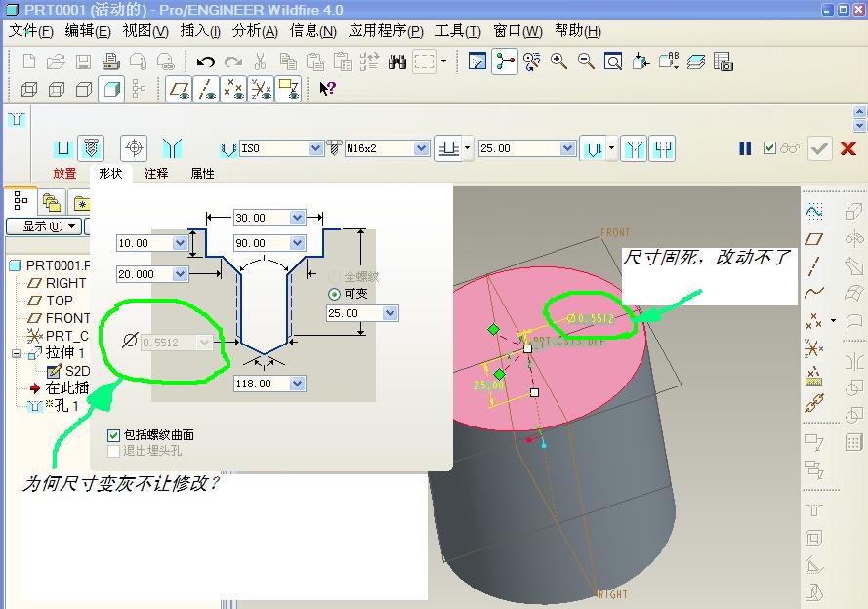Select standard hole screw icon
Image resolution: width=868 pixels, height=609 pixels.
point(92,148)
